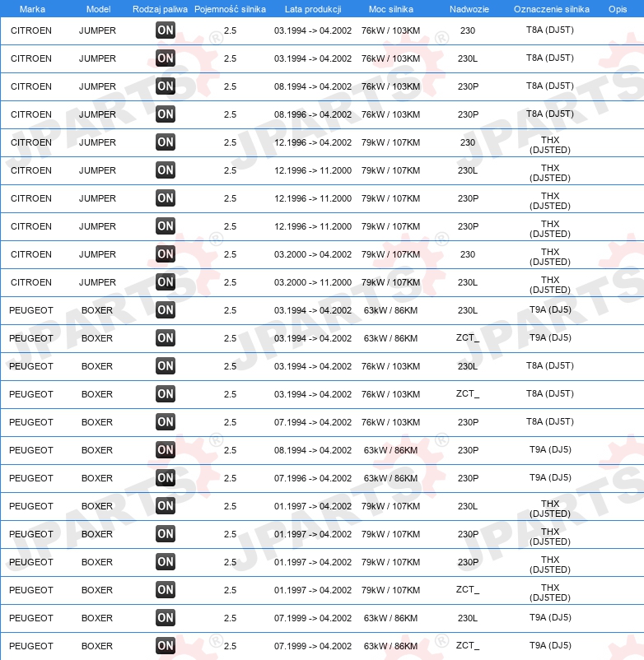Select the date cell 03.2000 -> 11.2000
The width and height of the screenshot is (644, 660).
[313, 282]
